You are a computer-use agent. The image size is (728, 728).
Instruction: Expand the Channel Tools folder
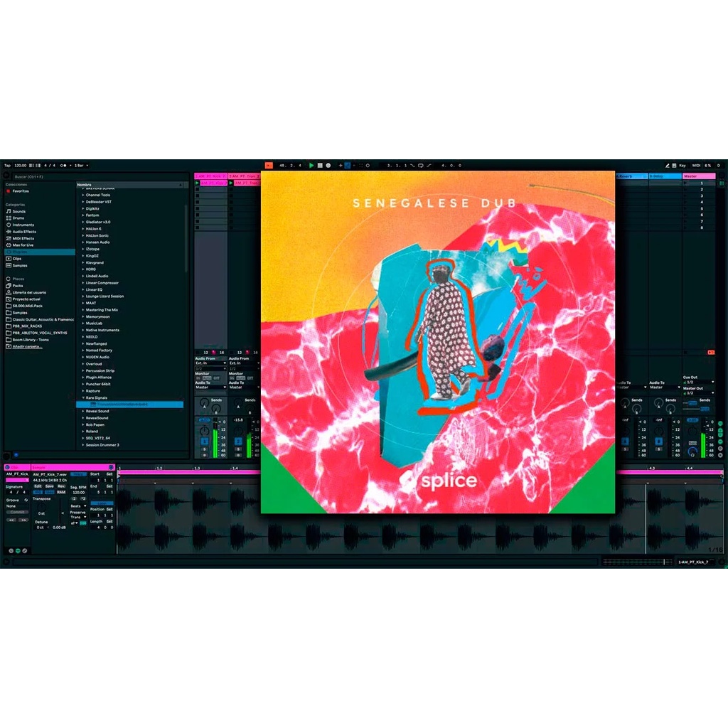tap(83, 196)
